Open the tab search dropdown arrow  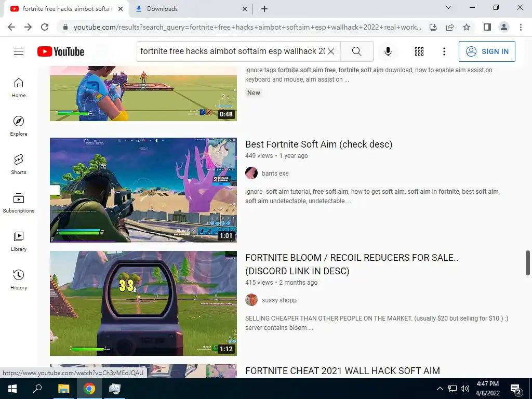[x=448, y=7]
